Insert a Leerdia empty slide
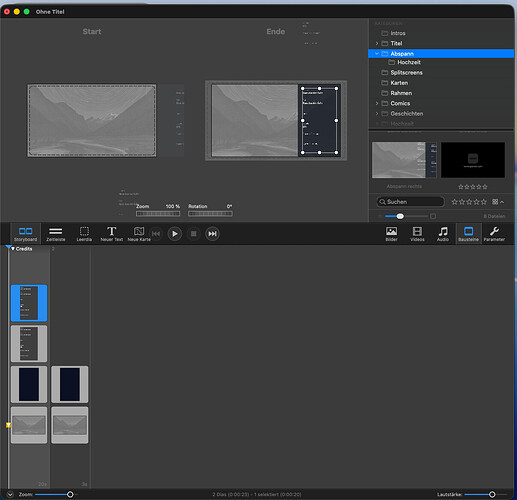Screen dimensions: 517x500 [x=84, y=234]
